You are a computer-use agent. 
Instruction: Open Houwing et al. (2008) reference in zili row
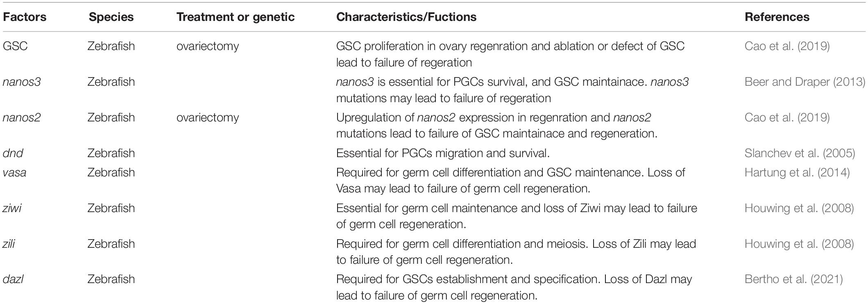[799, 244]
